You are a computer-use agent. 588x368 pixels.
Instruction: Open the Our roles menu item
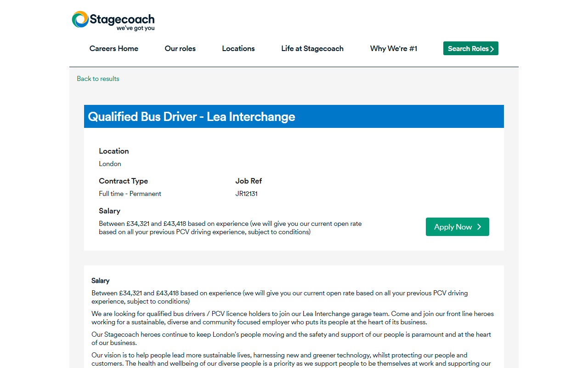click(180, 48)
